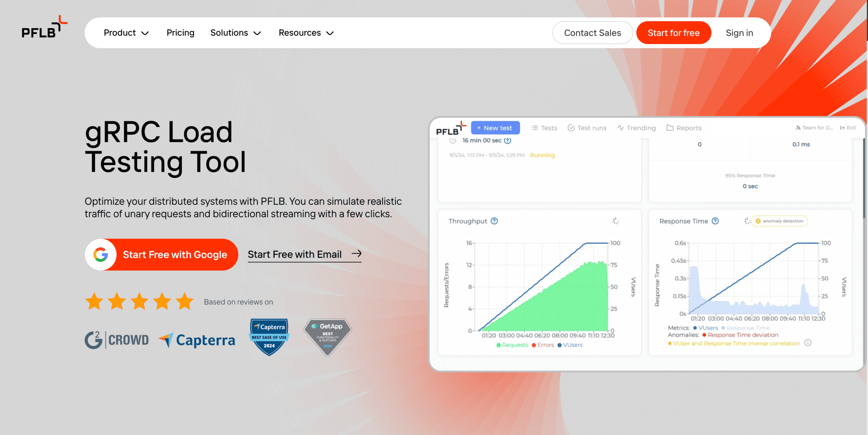
Task: Click Start Free with Google button
Action: [161, 254]
